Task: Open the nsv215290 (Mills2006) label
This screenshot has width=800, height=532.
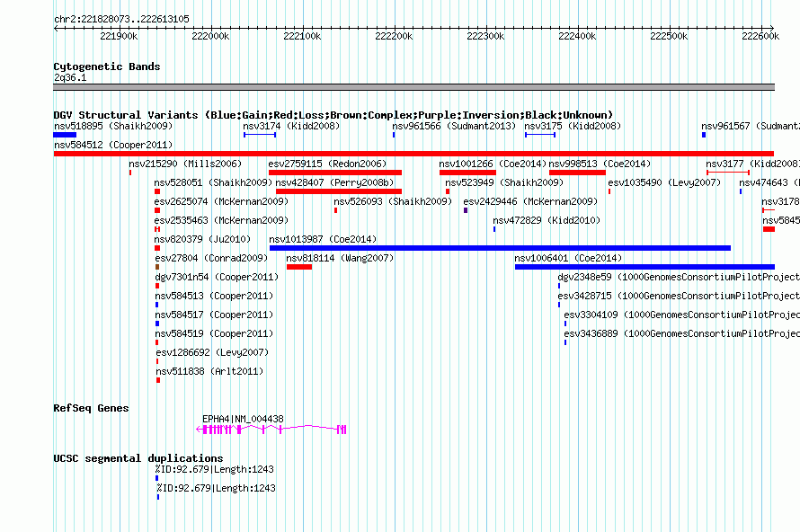Action: click(185, 164)
